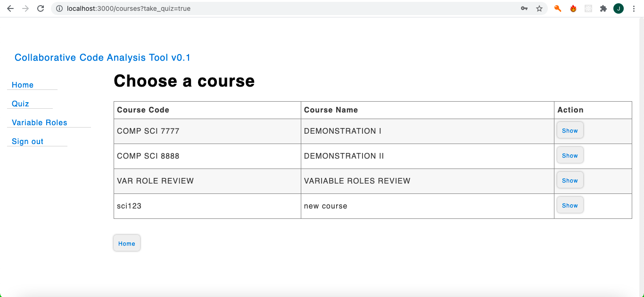Show details for COMP SCI 7777
This screenshot has height=297, width=644.
[570, 130]
